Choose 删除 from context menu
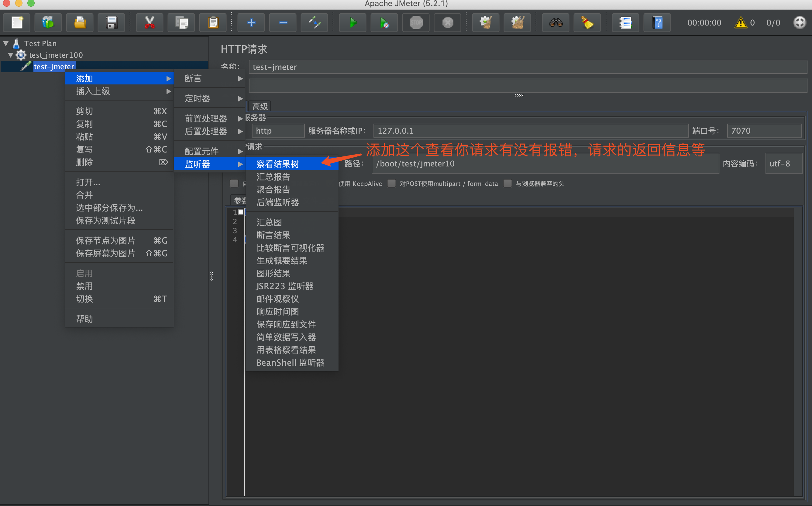Image resolution: width=812 pixels, height=506 pixels. pyautogui.click(x=119, y=162)
